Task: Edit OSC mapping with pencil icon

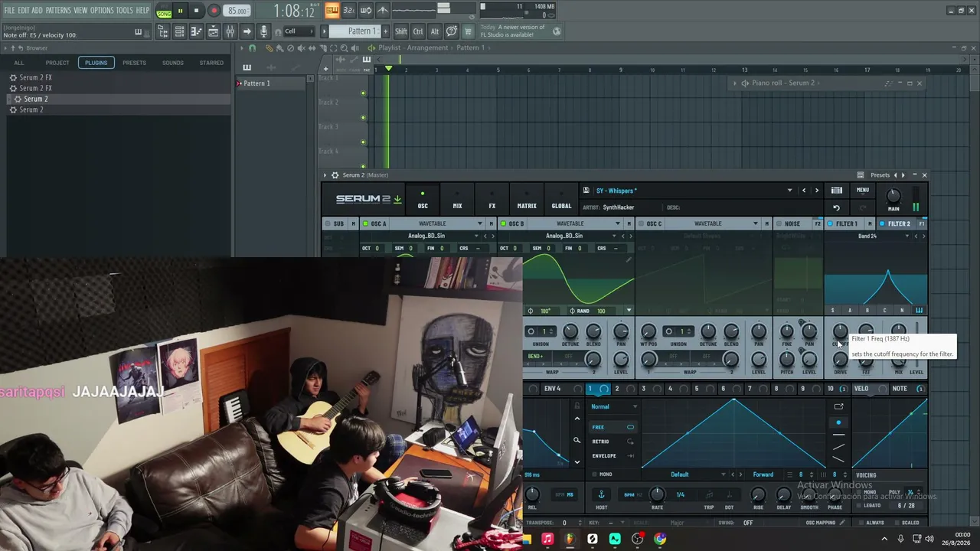Action: point(842,523)
